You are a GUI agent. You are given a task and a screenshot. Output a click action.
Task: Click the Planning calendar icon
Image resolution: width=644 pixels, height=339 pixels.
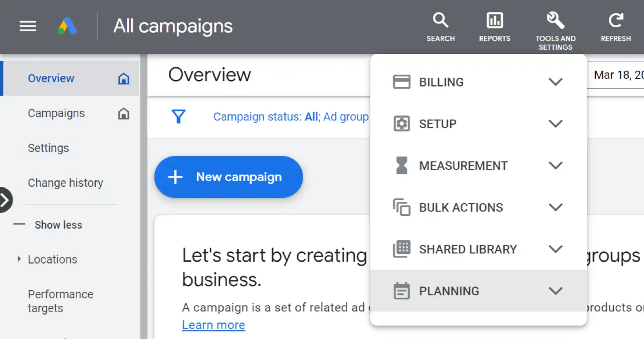coord(402,291)
